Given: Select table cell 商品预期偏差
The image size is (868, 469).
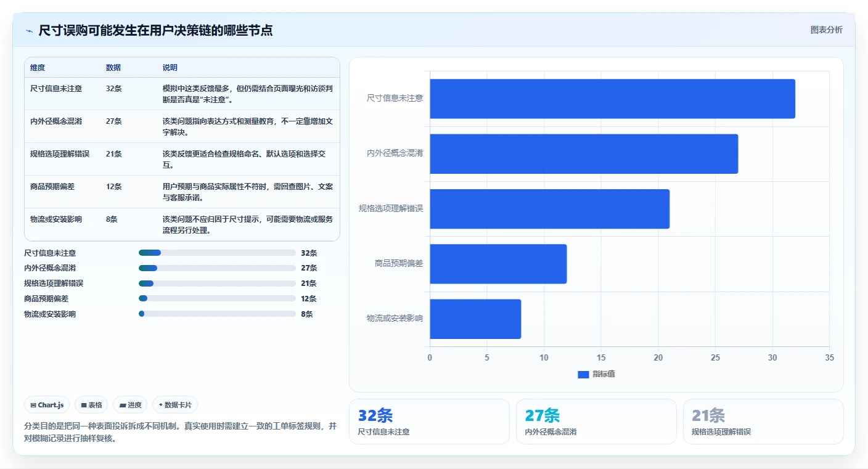Looking at the screenshot, I should pyautogui.click(x=52, y=186).
